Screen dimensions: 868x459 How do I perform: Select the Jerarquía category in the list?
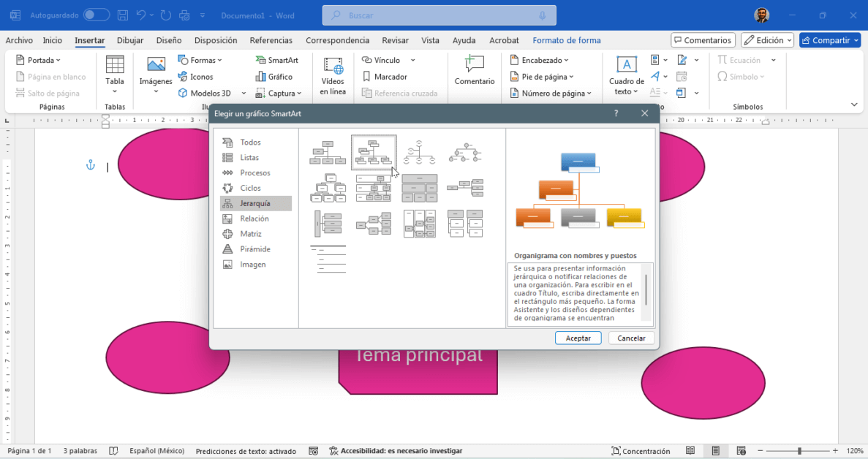[255, 203]
